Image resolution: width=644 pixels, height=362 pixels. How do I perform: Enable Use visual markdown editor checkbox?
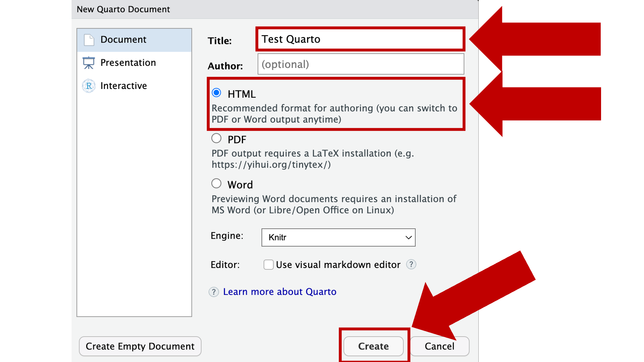point(268,264)
